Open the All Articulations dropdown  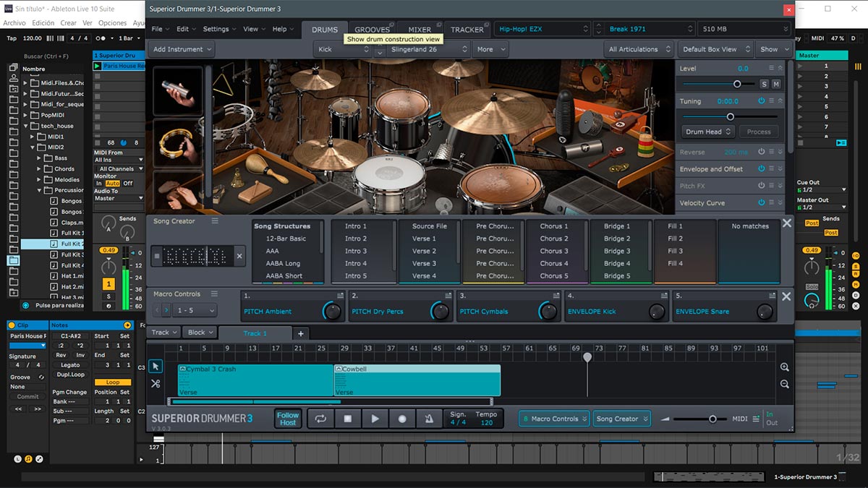(639, 49)
